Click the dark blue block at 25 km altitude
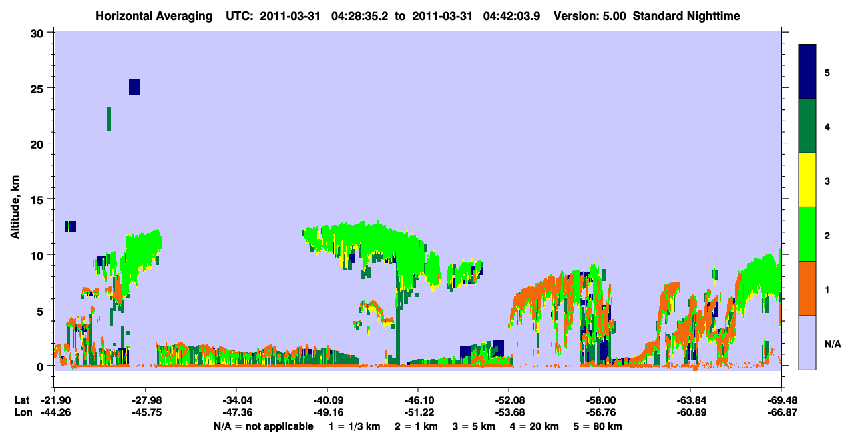 coord(134,87)
